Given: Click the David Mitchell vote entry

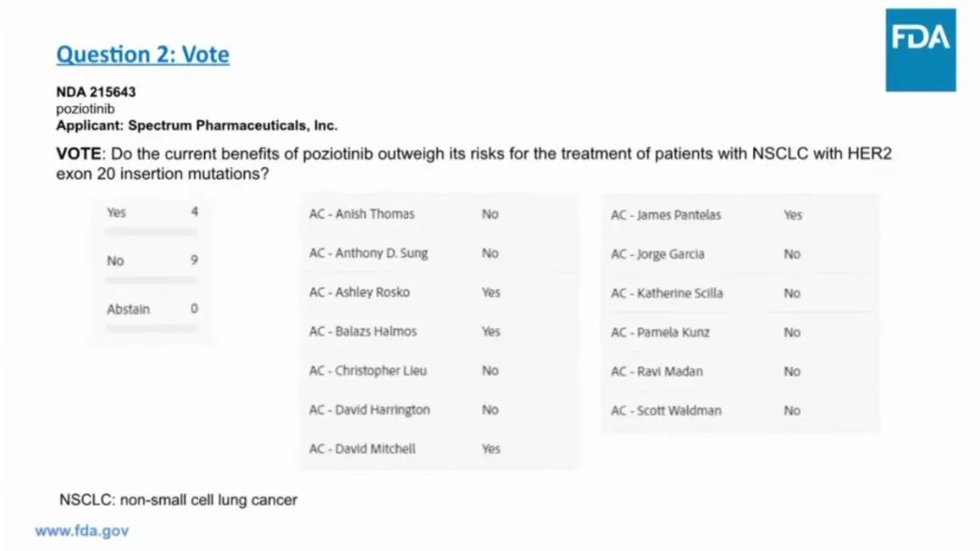Looking at the screenshot, I should tap(439, 449).
